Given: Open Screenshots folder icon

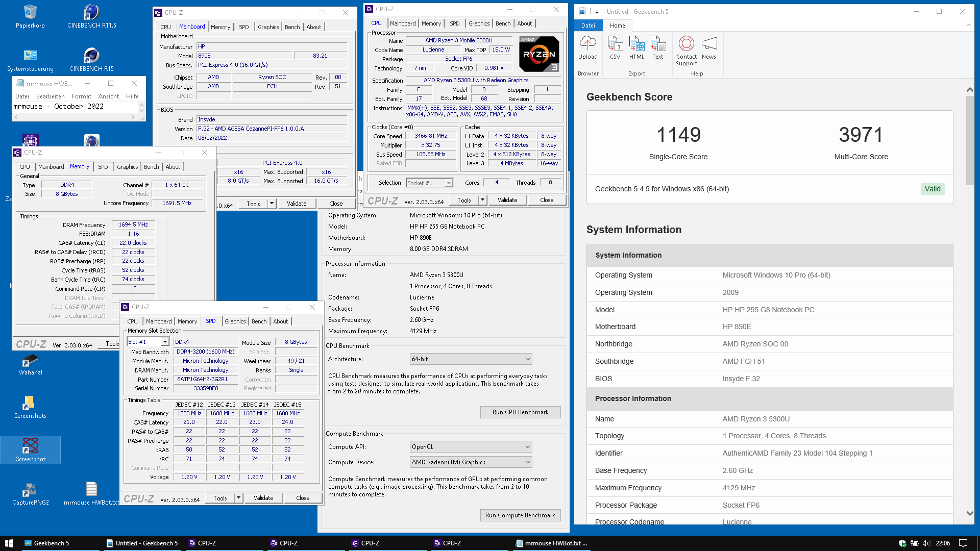Looking at the screenshot, I should (30, 407).
